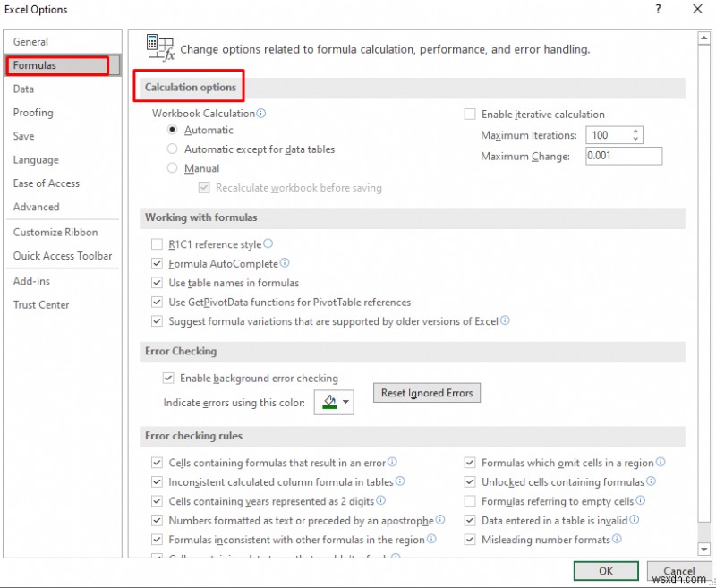The width and height of the screenshot is (716, 588).
Task: Open the Proofing options category
Action: (63, 112)
